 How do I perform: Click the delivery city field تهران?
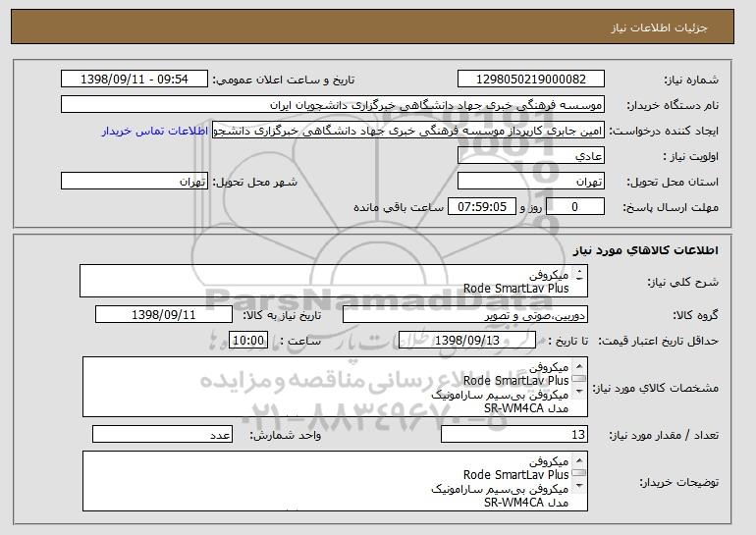[x=135, y=182]
